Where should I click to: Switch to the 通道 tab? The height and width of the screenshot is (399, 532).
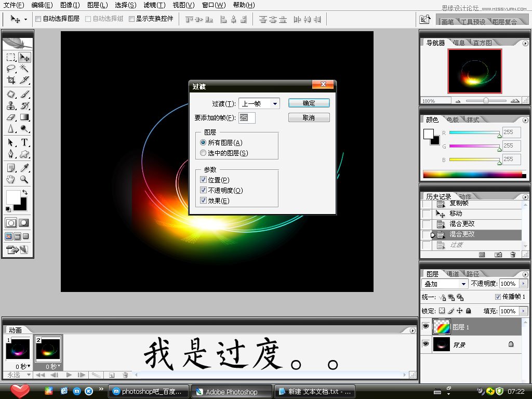453,274
